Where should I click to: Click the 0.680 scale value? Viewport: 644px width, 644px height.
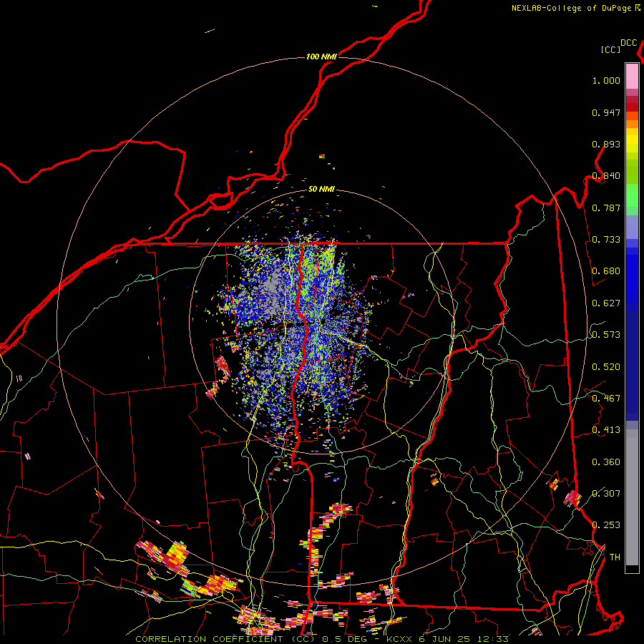pyautogui.click(x=606, y=271)
